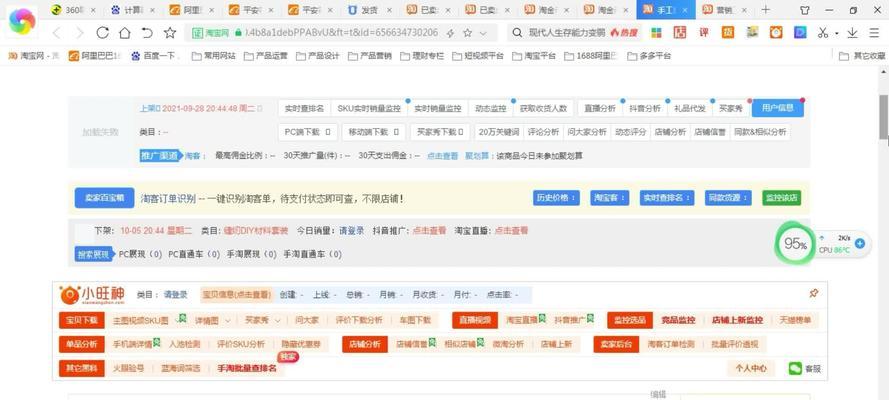This screenshot has height=400, width=889.
Task: Click the shirt skin icon in title bar
Action: click(805, 10)
